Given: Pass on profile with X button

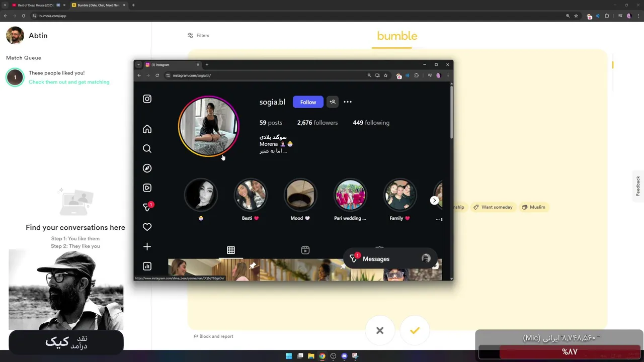Looking at the screenshot, I should pos(380,330).
